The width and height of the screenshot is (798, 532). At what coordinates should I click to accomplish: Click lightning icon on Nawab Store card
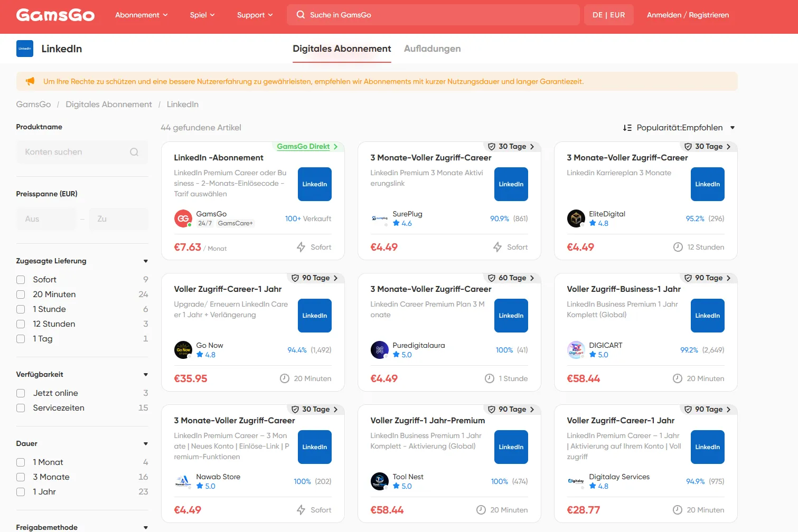coord(301,510)
